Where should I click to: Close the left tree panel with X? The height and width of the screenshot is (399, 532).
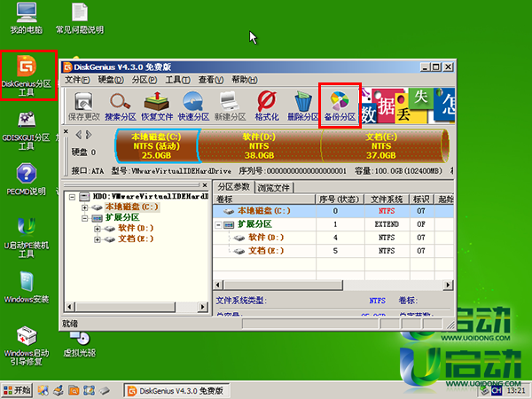[205, 185]
